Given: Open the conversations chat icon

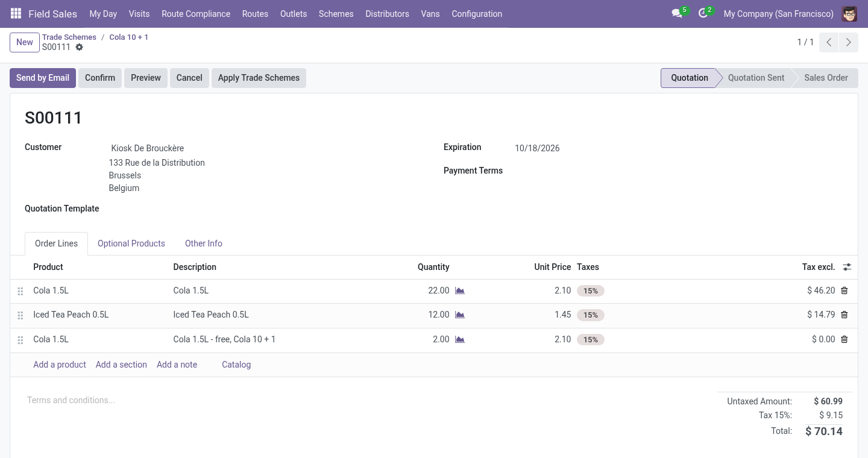Looking at the screenshot, I should (x=677, y=13).
